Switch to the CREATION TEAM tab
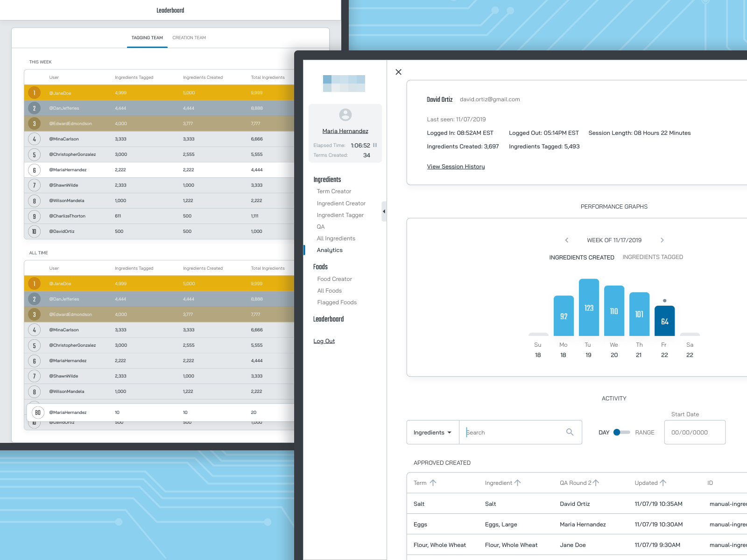 [x=189, y=38]
